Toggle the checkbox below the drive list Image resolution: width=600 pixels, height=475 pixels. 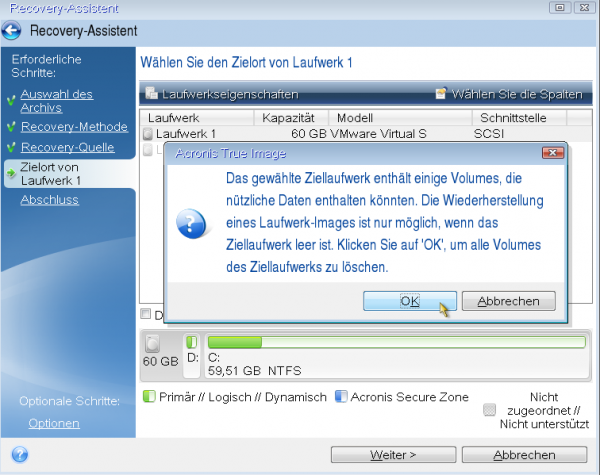pos(147,315)
